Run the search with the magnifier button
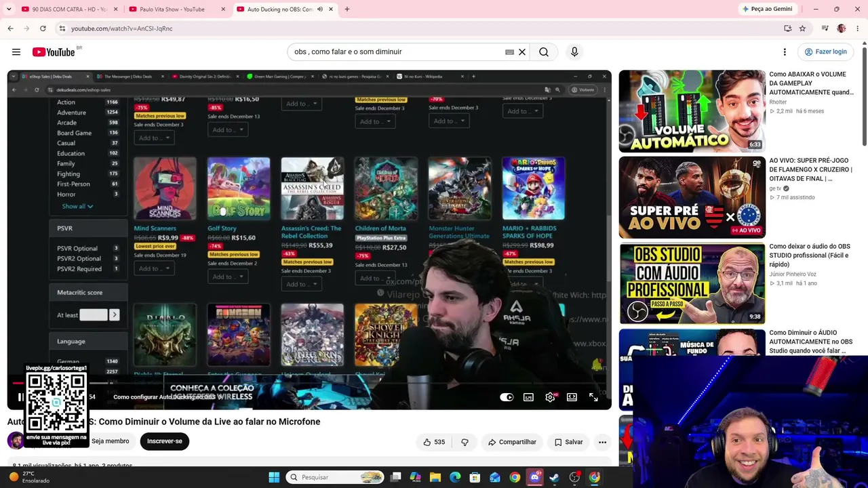This screenshot has height=488, width=868. pyautogui.click(x=544, y=52)
